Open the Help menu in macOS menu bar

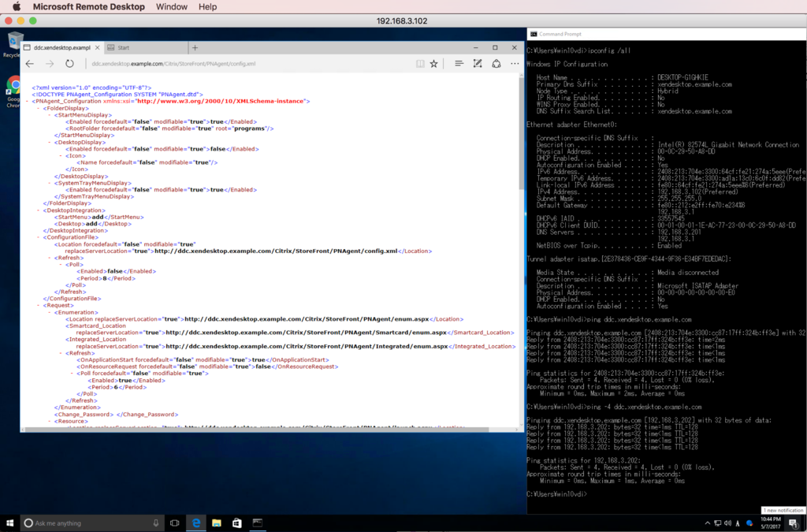pos(207,6)
